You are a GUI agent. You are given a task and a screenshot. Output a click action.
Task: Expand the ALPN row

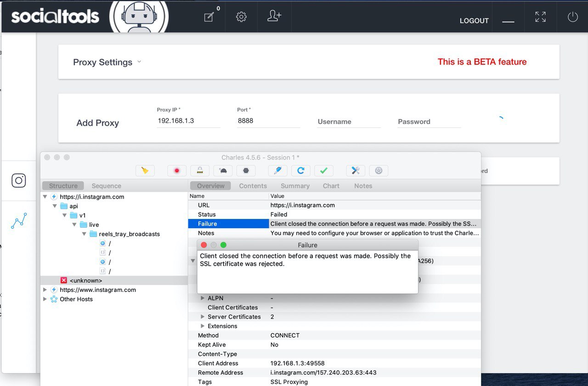tap(203, 298)
